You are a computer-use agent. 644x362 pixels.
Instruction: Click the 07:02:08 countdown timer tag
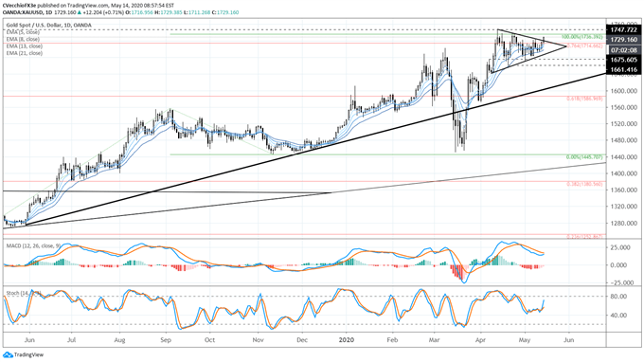tap(623, 50)
